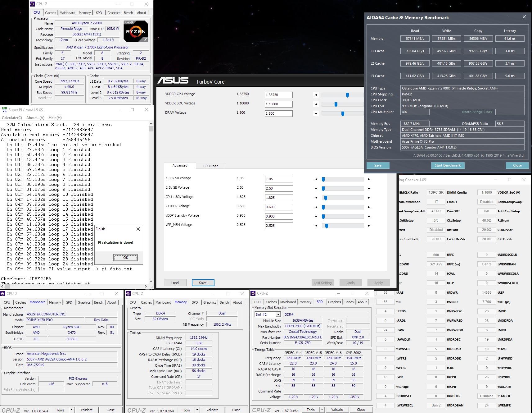
Task: Click AIDA64 Memory Read value 57341 MB/s
Action: coord(415,39)
